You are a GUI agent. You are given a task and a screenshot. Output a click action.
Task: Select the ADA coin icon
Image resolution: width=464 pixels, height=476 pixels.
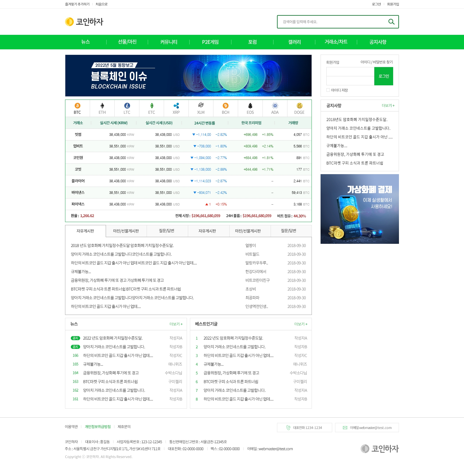tap(275, 106)
